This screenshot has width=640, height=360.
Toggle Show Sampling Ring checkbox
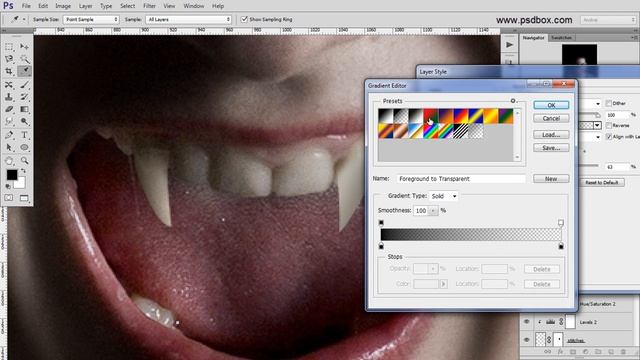click(244, 19)
